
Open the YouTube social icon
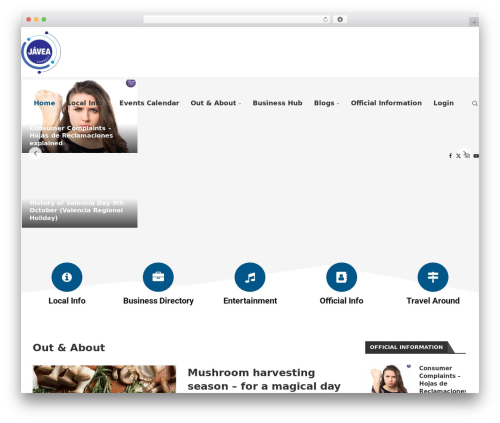[x=476, y=156]
